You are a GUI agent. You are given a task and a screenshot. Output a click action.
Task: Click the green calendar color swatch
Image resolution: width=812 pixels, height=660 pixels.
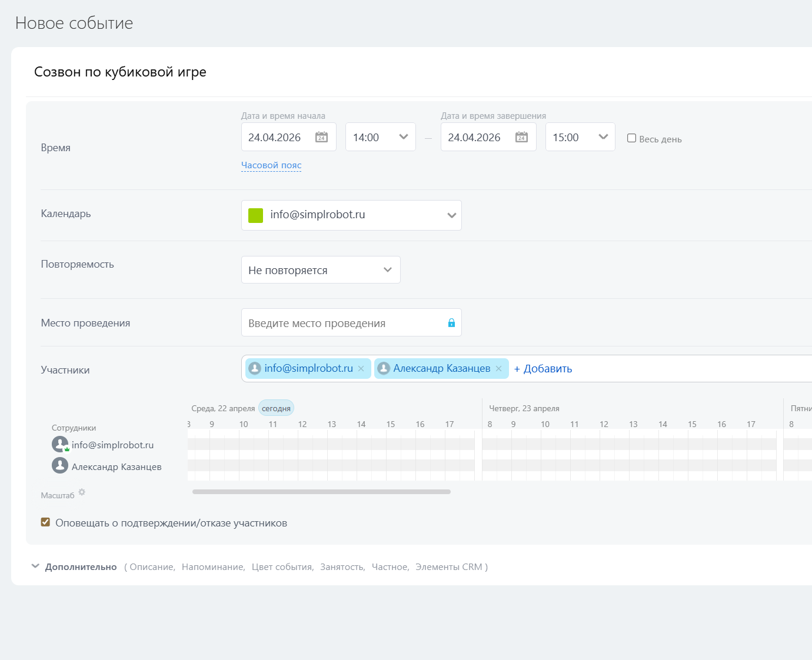[255, 215]
